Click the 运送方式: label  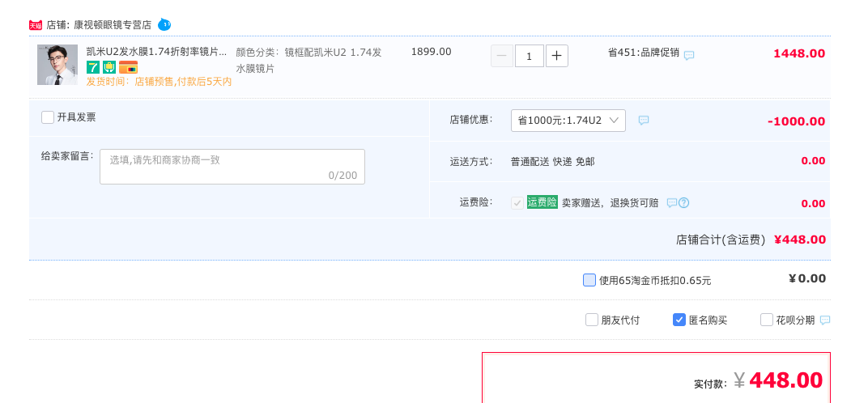(x=471, y=162)
